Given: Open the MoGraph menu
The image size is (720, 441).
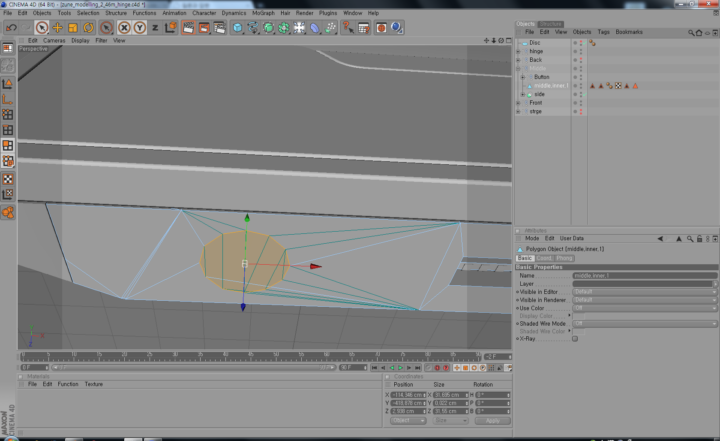Looking at the screenshot, I should point(263,13).
